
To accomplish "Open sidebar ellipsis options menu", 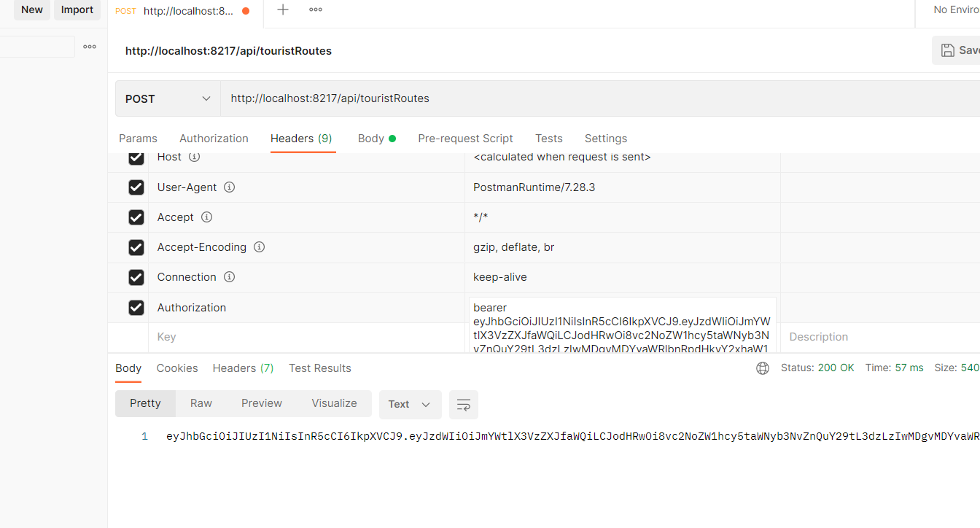I will coord(90,47).
